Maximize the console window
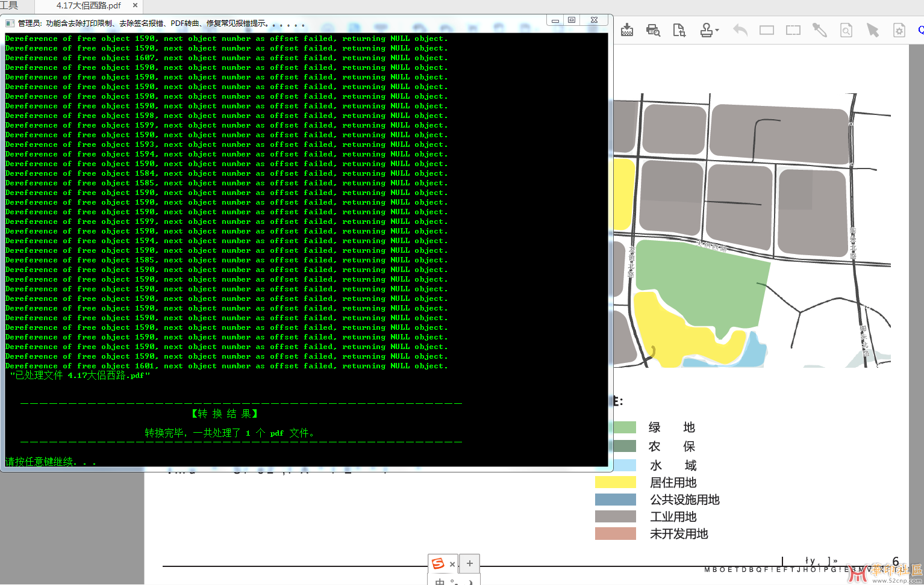This screenshot has width=924, height=585. [x=572, y=20]
